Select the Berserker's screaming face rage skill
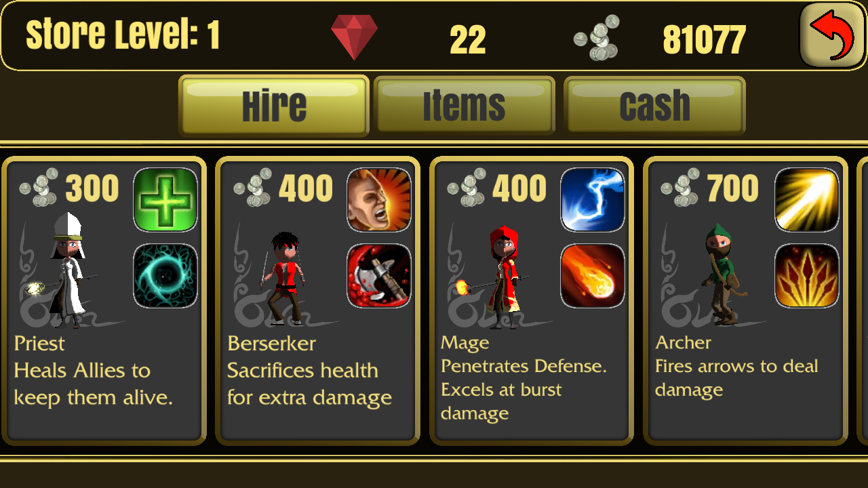868x488 pixels. click(379, 200)
